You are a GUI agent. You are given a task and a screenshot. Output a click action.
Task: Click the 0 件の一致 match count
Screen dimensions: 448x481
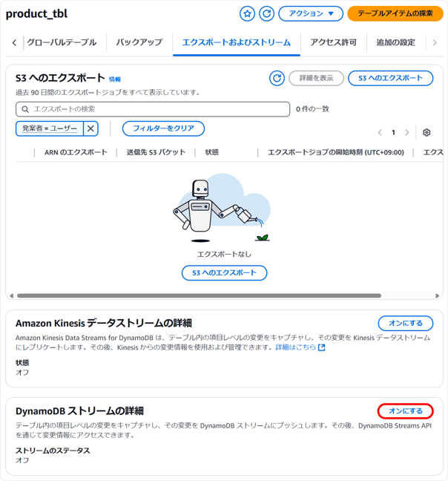[312, 109]
